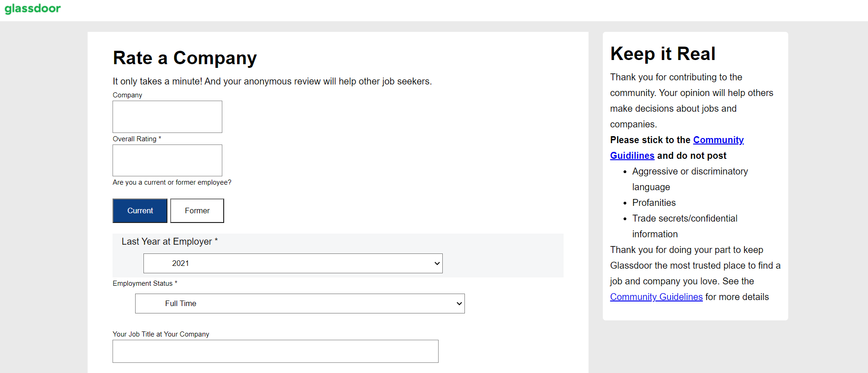Click the 'Overall Rating *' label

pos(137,139)
